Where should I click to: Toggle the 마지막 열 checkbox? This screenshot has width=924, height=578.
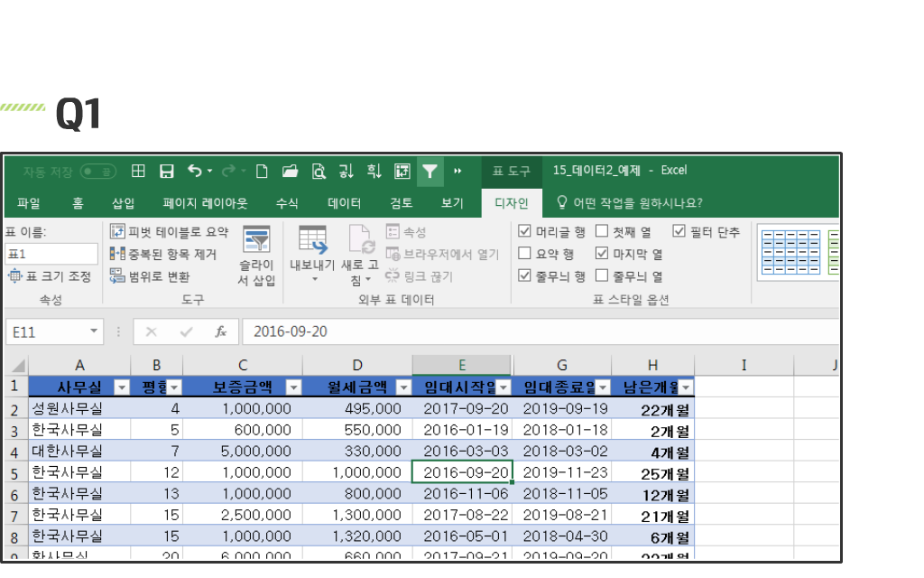602,254
